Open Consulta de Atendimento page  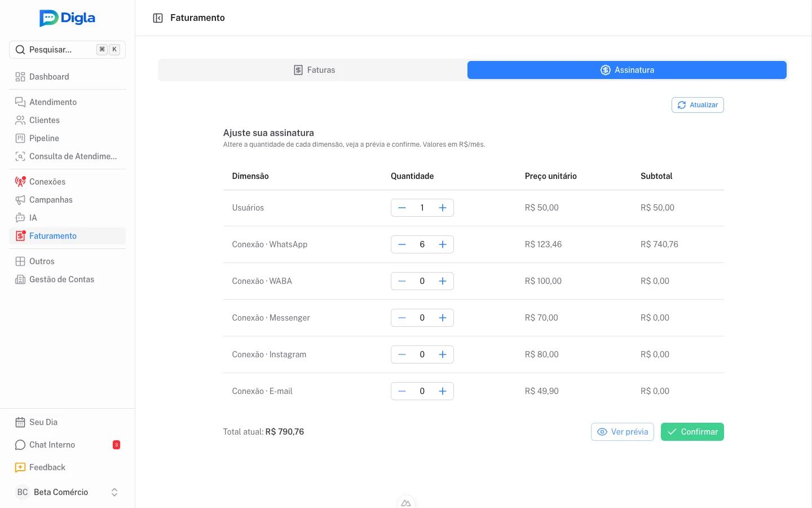(67, 156)
